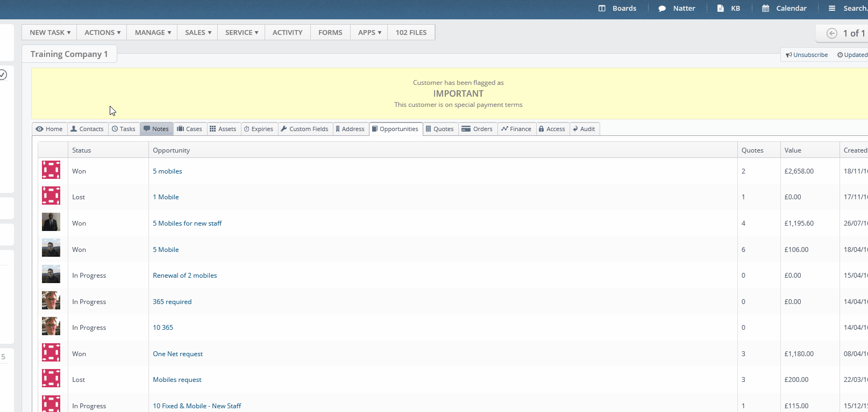The height and width of the screenshot is (412, 868).
Task: Click owner photo for '5 Mobiles for new staff'
Action: (x=51, y=222)
